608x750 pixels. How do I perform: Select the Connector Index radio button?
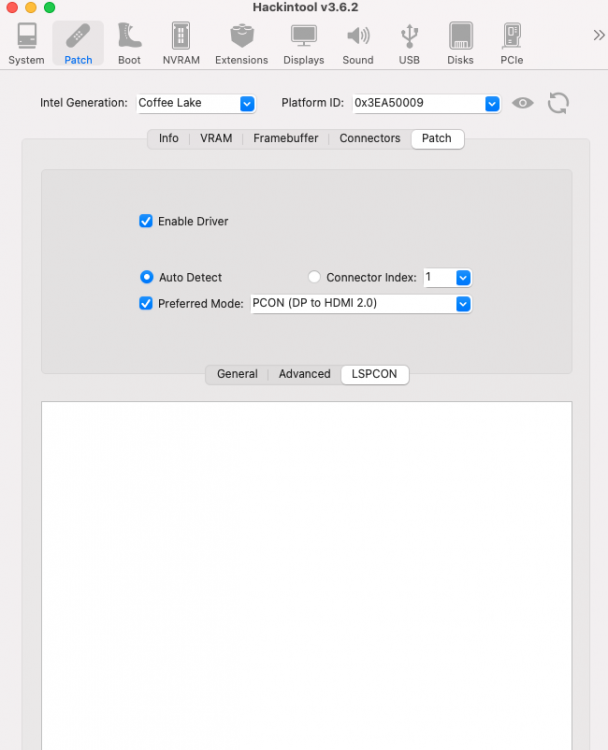[314, 277]
